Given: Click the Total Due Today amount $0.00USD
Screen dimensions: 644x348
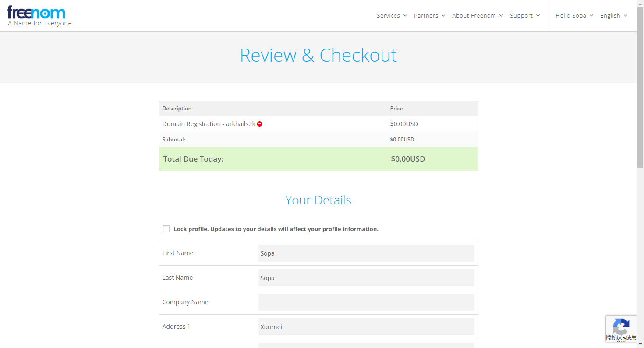Looking at the screenshot, I should click(408, 159).
